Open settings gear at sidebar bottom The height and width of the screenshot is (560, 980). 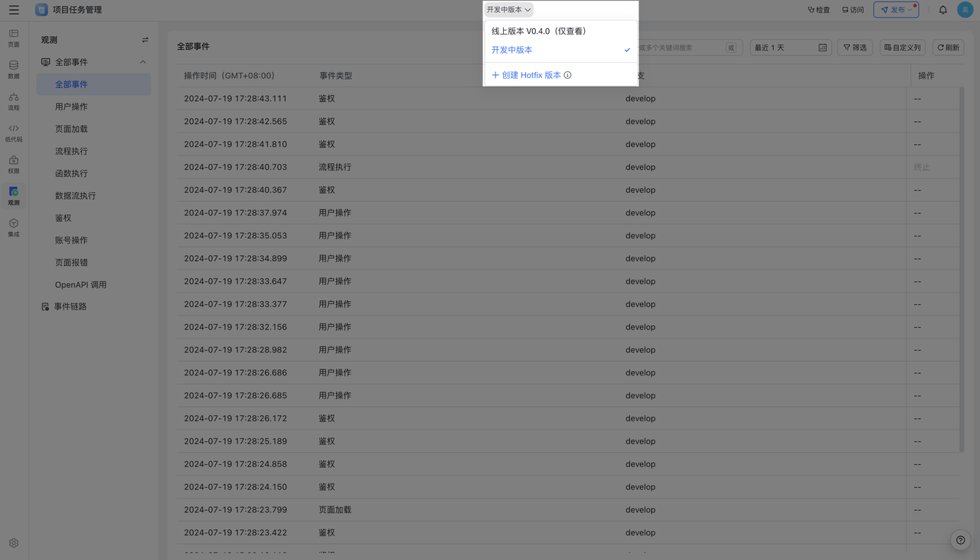14,543
